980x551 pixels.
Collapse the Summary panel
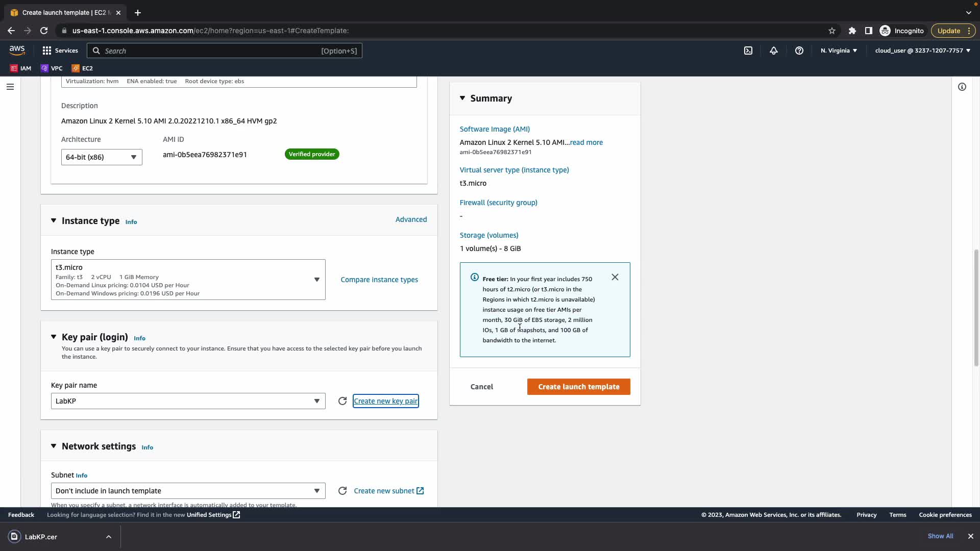[x=462, y=98]
